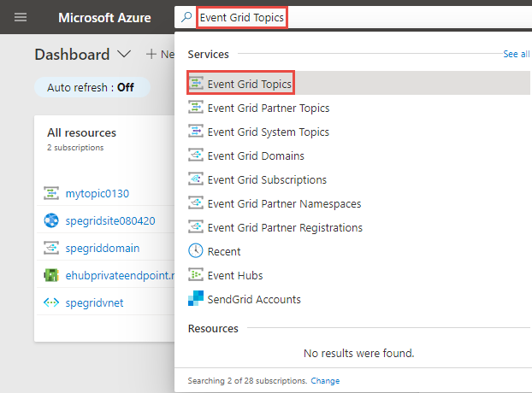Select Event Grid Partner Topics result
This screenshot has width=532, height=393.
[x=268, y=108]
